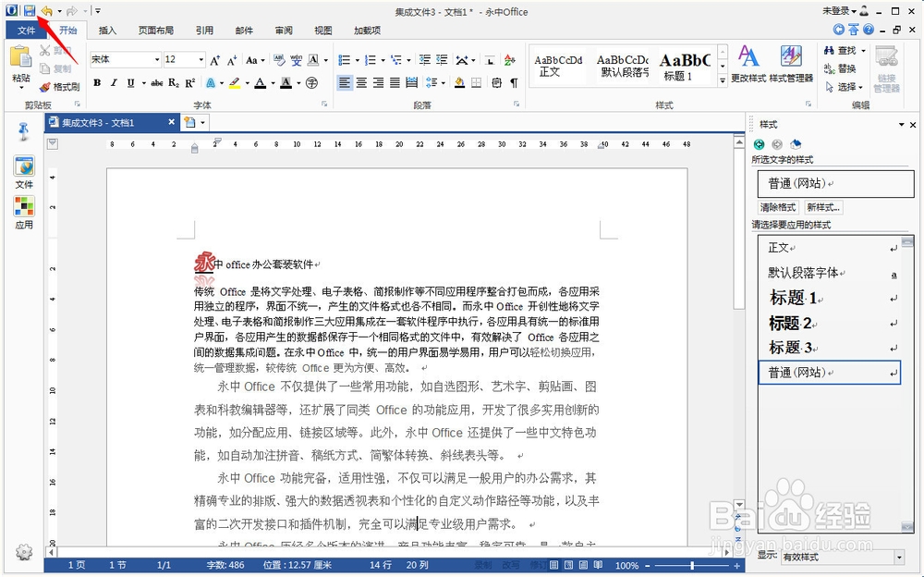Center align the text
The image size is (924, 577).
[x=362, y=83]
